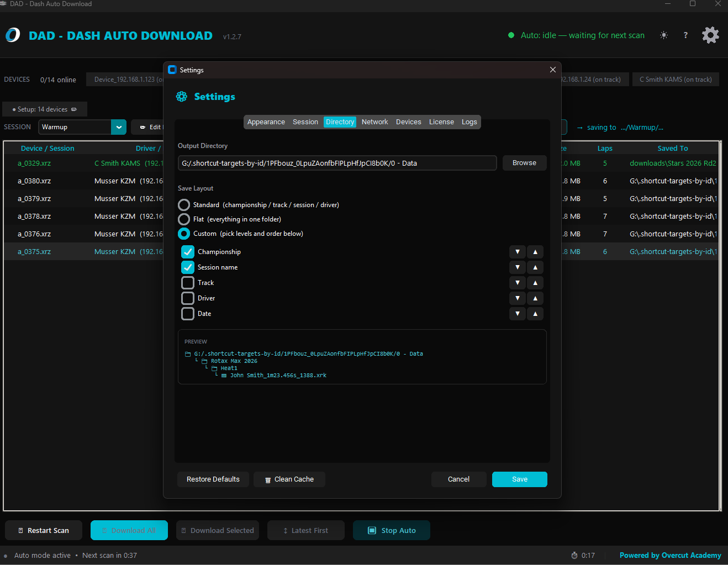Select Standard save layout
Screen dimensions: 728x565
(x=184, y=205)
